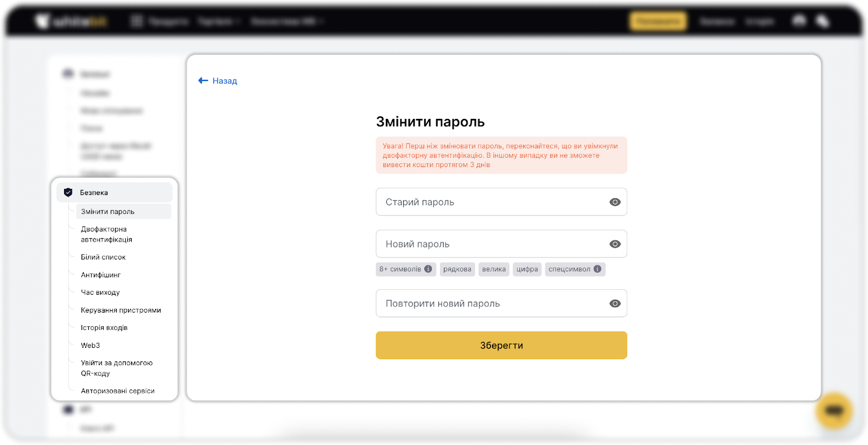The image size is (868, 445).
Task: Select Змінити пароль in the sidebar
Action: (x=108, y=212)
